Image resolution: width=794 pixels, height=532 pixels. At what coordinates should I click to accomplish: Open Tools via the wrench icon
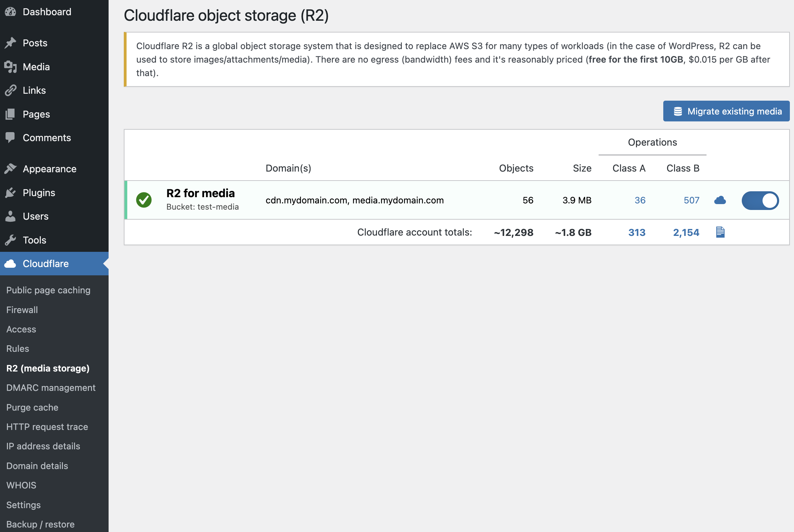(11, 240)
